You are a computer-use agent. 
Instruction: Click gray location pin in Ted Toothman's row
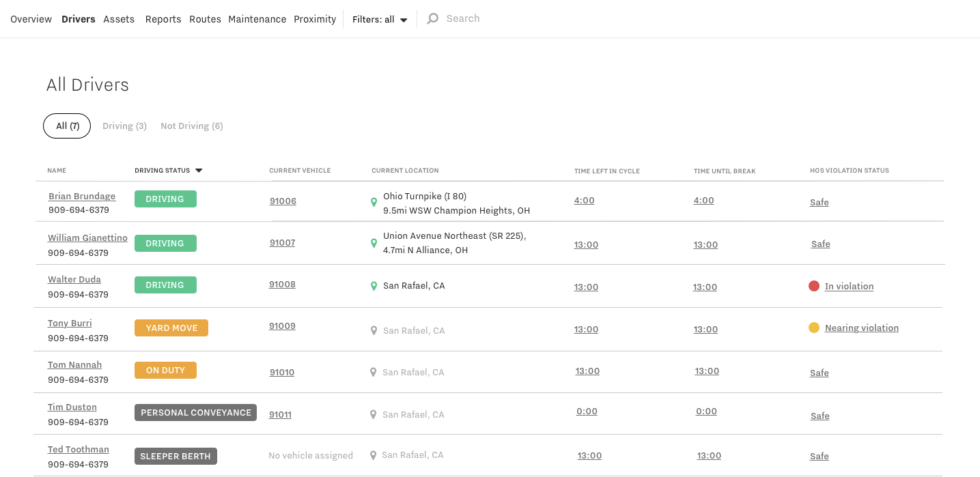(x=373, y=455)
